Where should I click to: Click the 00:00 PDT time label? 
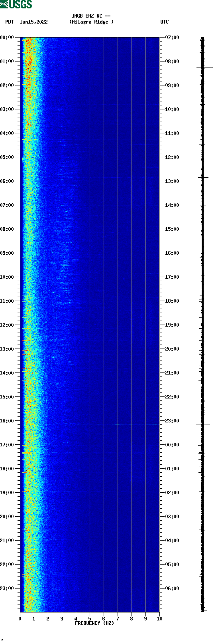click(x=7, y=38)
